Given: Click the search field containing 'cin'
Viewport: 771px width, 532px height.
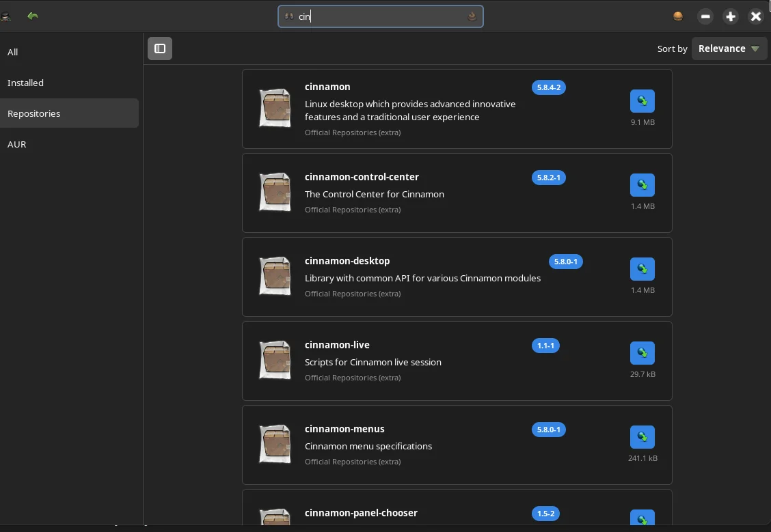Looking at the screenshot, I should pos(380,16).
